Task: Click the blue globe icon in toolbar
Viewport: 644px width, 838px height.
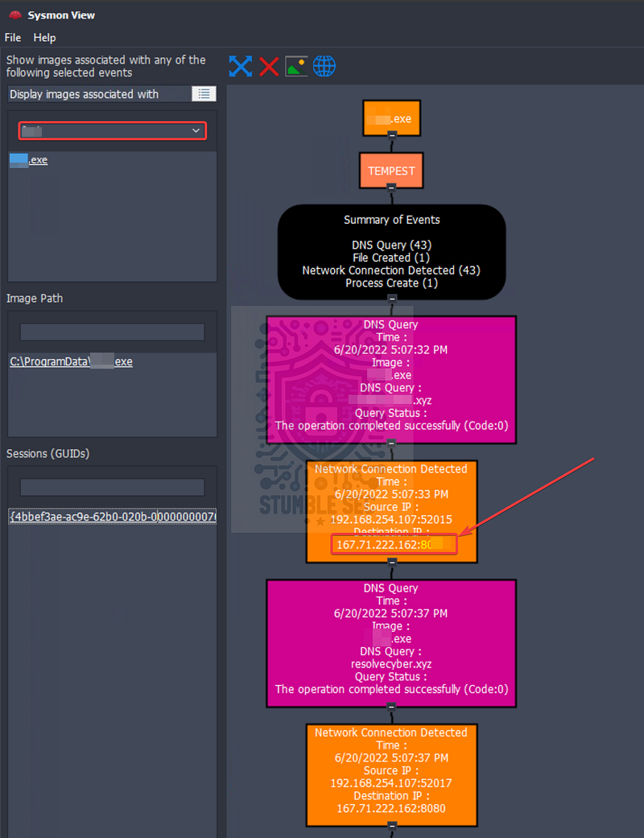Action: coord(324,66)
